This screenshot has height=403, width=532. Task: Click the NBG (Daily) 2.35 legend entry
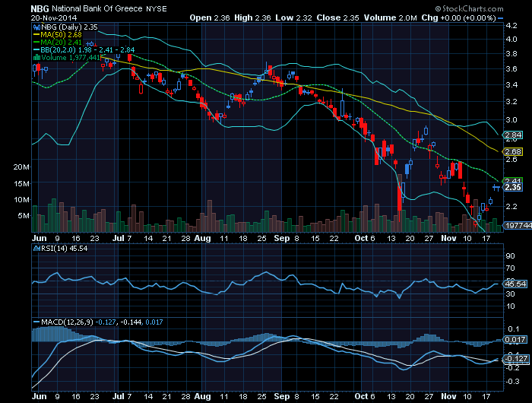[69, 27]
